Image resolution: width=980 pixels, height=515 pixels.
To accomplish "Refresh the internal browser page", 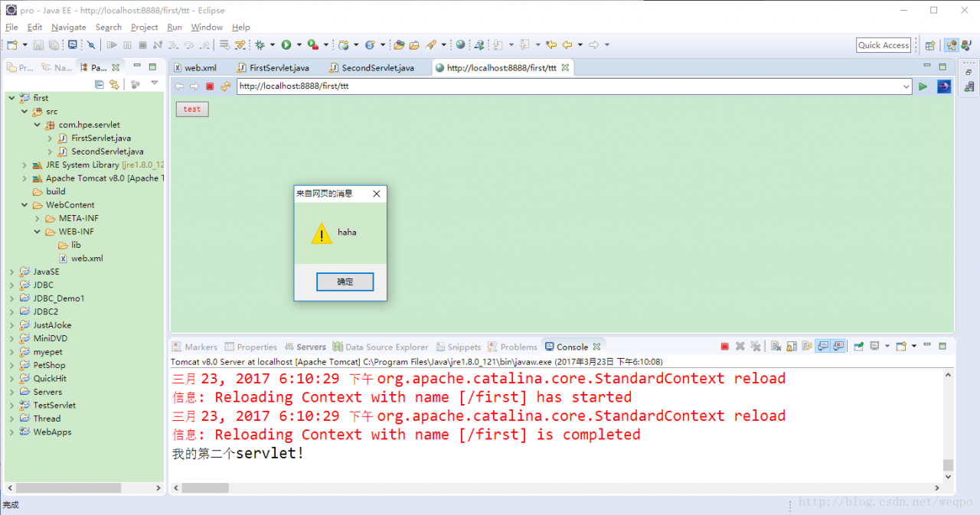I will [x=225, y=86].
